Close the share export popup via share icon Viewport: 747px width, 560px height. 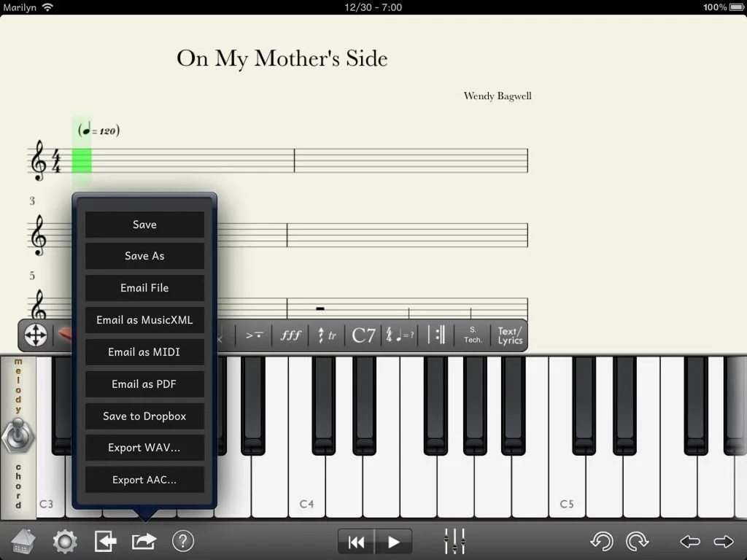(144, 541)
